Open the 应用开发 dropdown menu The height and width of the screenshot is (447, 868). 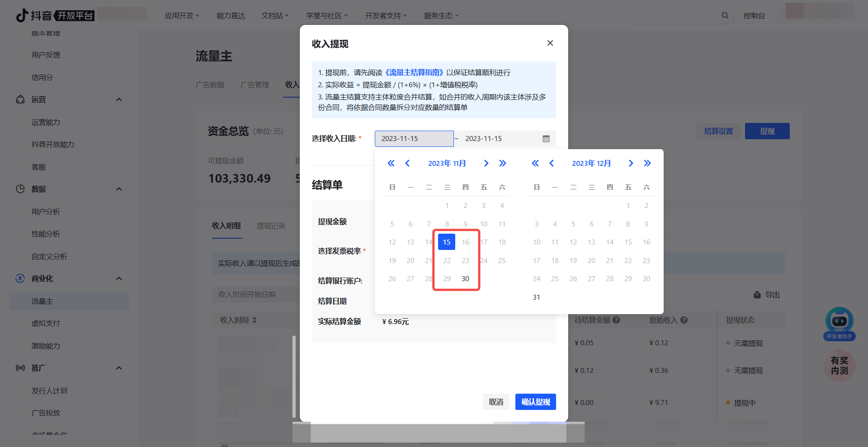182,15
